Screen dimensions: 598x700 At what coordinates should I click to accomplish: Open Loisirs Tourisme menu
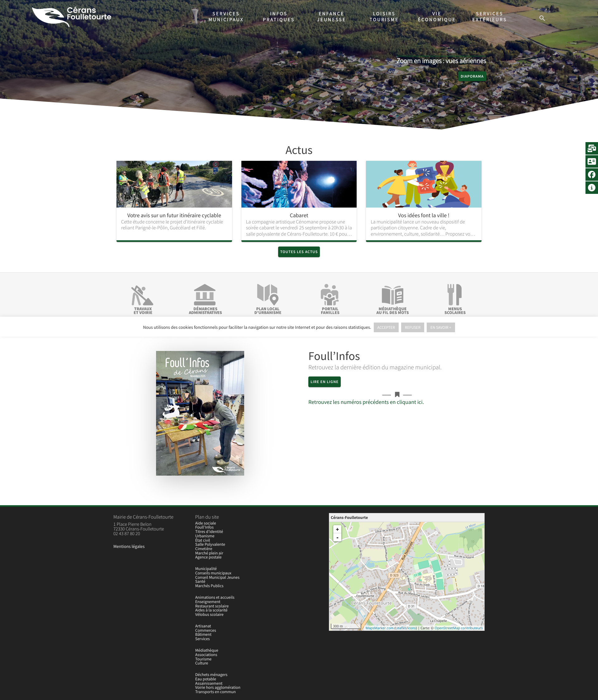(384, 17)
